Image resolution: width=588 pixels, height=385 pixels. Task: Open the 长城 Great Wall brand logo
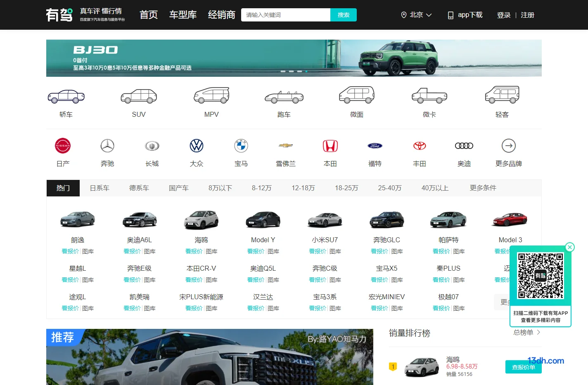tap(152, 146)
